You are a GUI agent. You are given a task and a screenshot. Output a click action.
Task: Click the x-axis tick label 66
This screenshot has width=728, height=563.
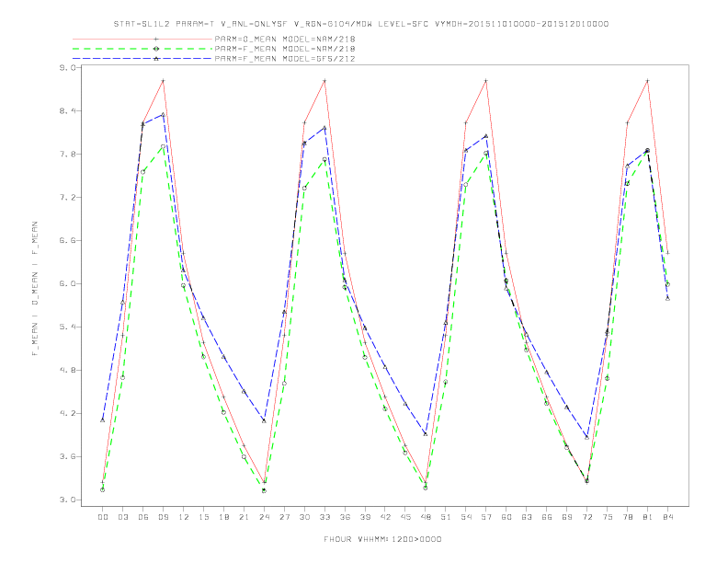547,517
